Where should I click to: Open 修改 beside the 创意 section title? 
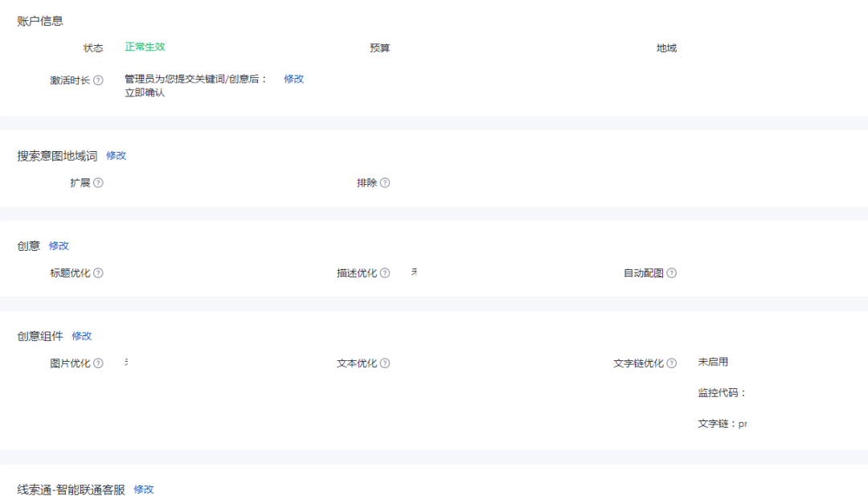(x=59, y=245)
